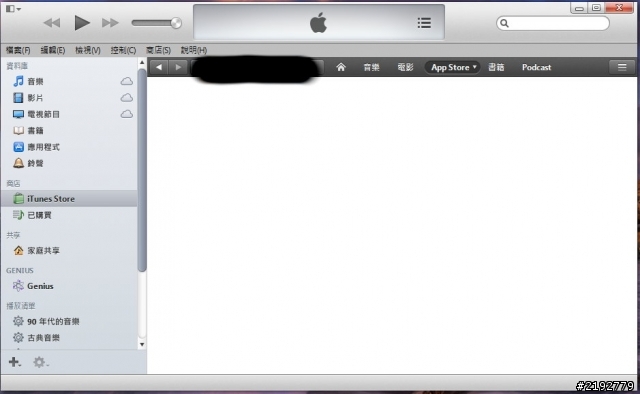This screenshot has width=640, height=394.
Task: Click the sidebar vertical scrollbar thumb
Action: (142, 170)
